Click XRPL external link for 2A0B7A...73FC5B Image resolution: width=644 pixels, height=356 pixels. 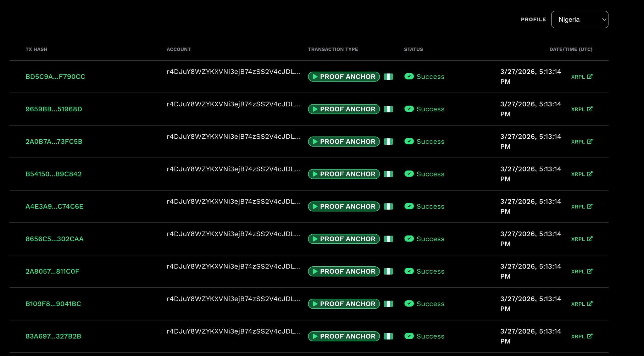[x=582, y=142]
